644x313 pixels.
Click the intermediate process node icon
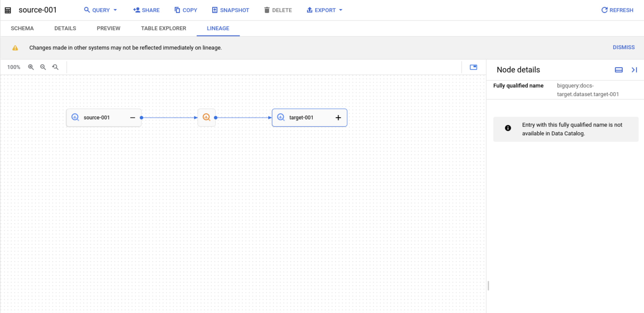206,117
